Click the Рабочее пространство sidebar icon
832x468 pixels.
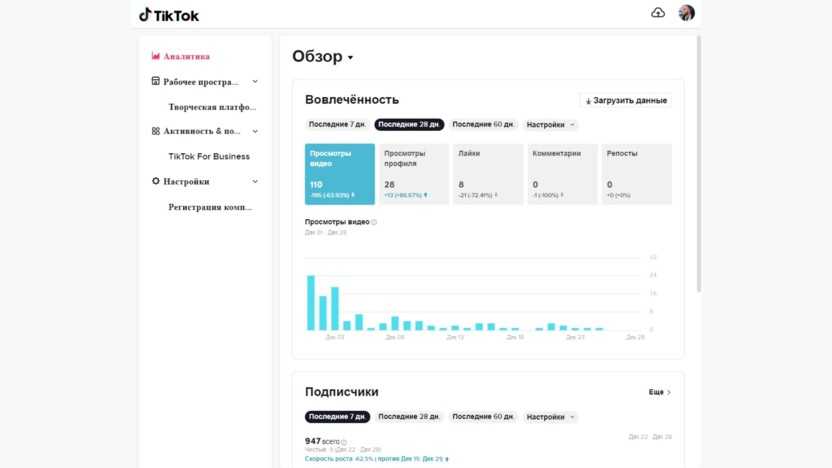155,81
